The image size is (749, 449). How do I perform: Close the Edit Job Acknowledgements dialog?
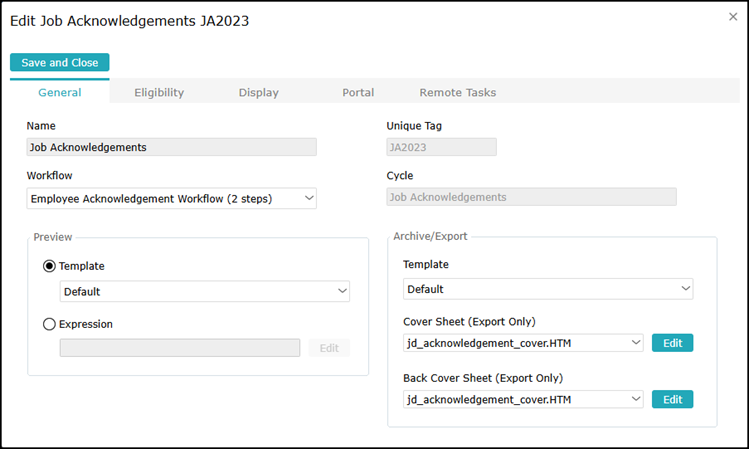[733, 17]
